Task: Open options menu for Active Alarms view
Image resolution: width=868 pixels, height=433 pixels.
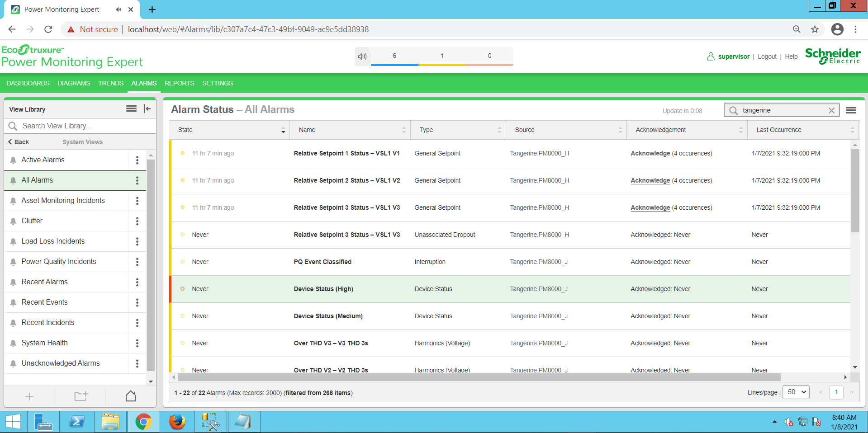Action: 137,160
